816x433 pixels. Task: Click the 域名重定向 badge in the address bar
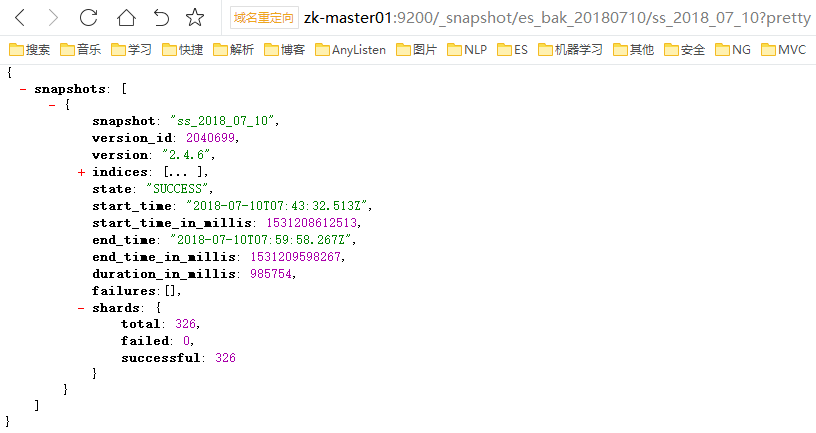point(264,18)
